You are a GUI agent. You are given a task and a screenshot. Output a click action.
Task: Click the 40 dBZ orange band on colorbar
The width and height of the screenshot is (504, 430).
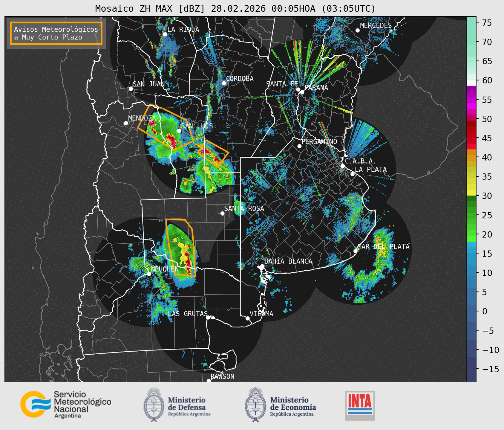[x=471, y=158]
